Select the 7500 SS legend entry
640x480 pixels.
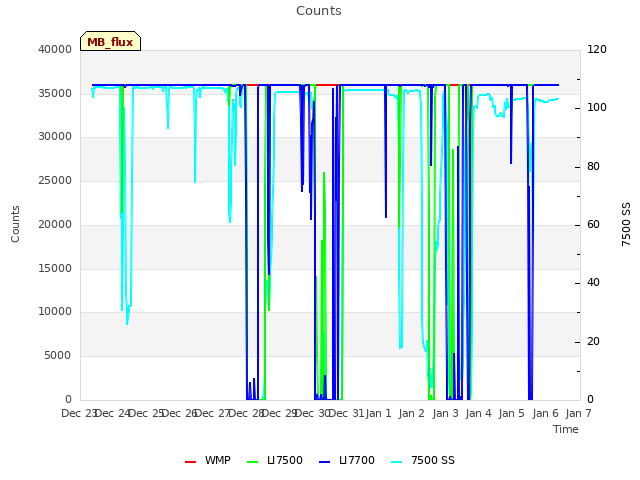pyautogui.click(x=422, y=460)
